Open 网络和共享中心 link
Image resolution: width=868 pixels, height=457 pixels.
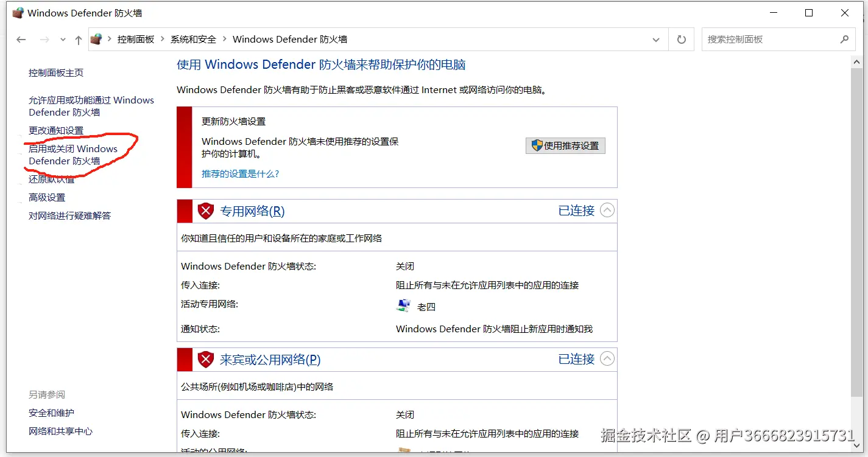pyautogui.click(x=61, y=431)
